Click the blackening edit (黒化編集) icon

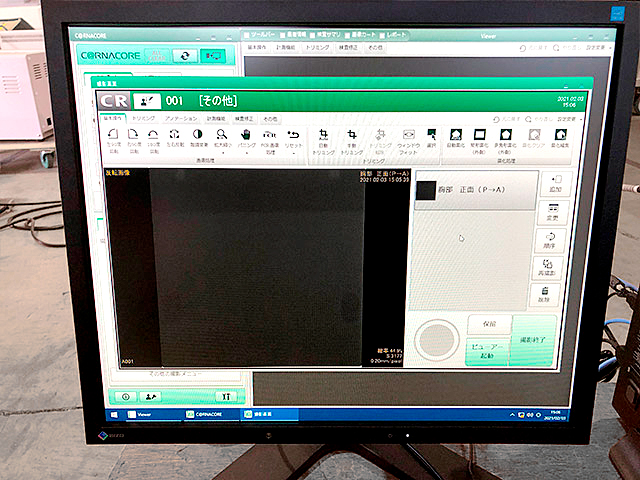click(560, 138)
